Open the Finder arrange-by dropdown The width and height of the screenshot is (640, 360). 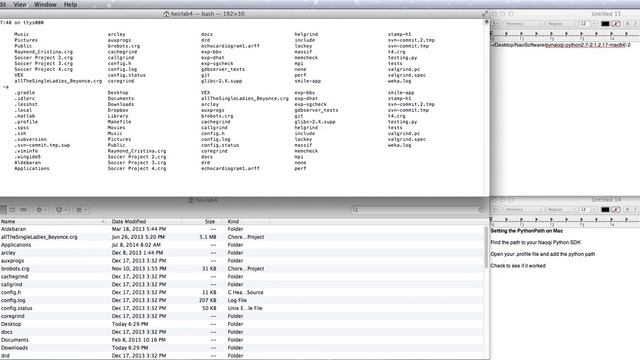click(x=81, y=210)
